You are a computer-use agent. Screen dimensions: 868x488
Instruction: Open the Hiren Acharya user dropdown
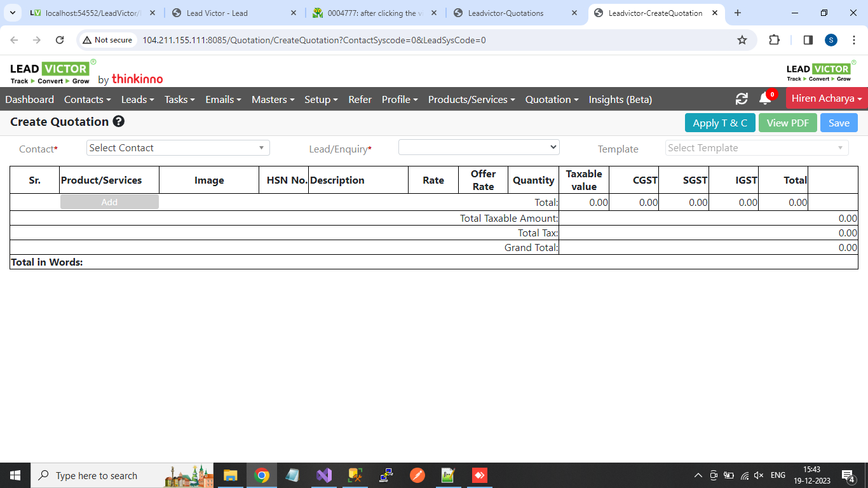pos(827,98)
